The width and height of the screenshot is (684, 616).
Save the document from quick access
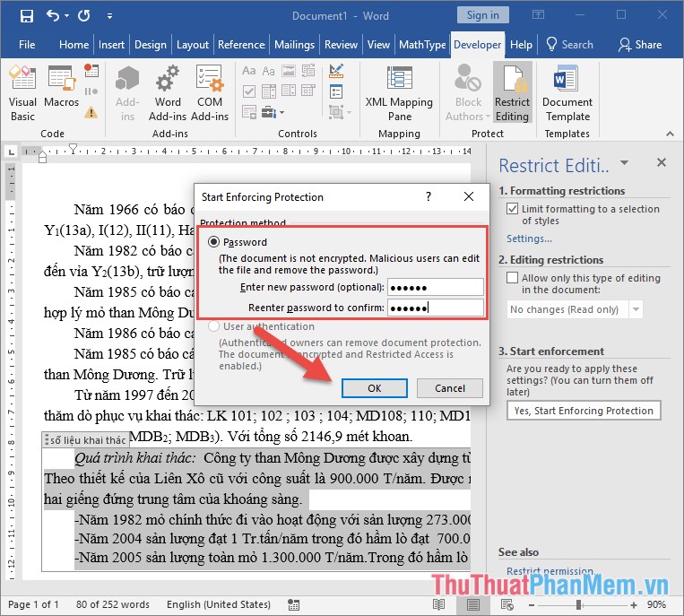(x=27, y=16)
